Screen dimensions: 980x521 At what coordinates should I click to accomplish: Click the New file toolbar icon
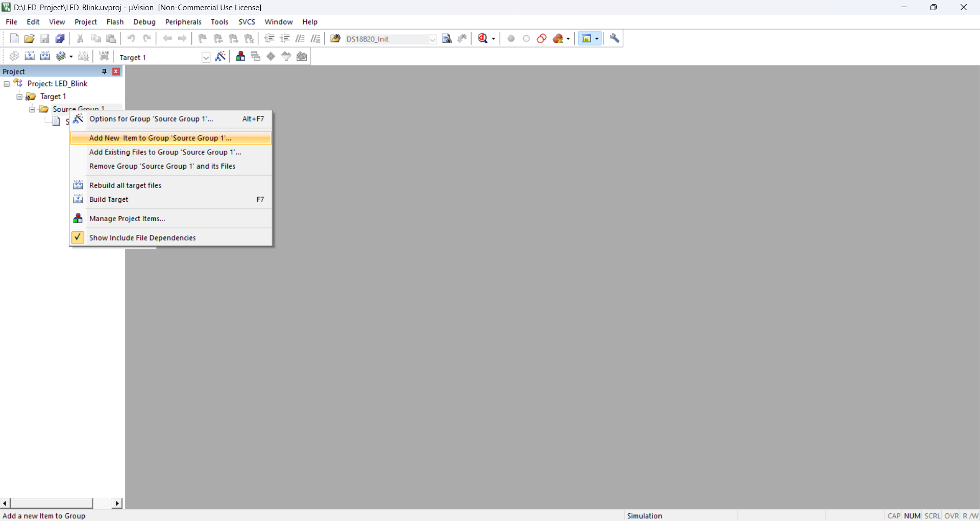point(14,39)
